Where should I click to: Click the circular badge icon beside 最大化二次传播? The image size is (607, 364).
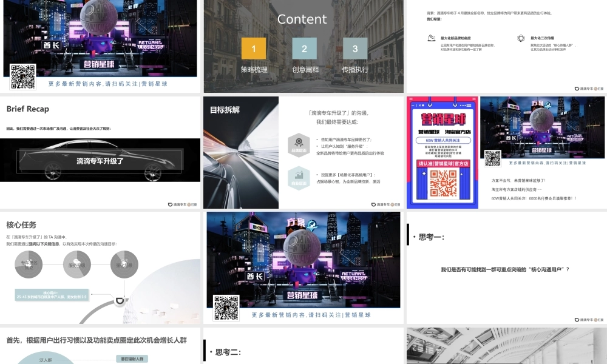point(520,38)
